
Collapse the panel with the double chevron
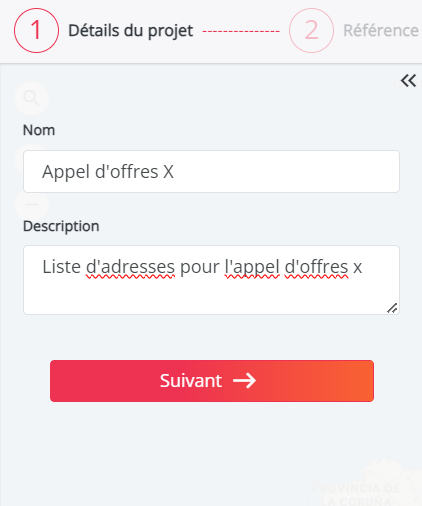(x=408, y=81)
